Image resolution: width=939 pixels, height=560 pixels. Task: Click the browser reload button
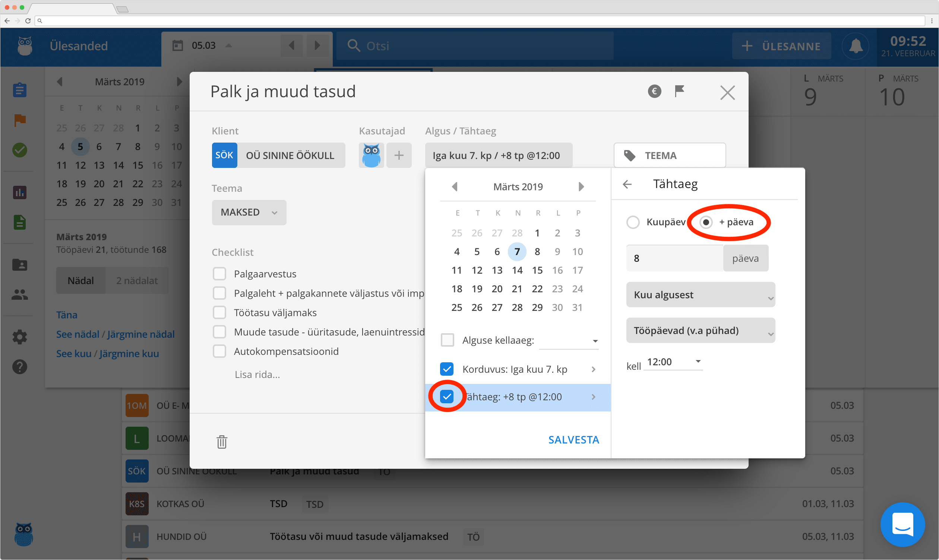click(28, 21)
